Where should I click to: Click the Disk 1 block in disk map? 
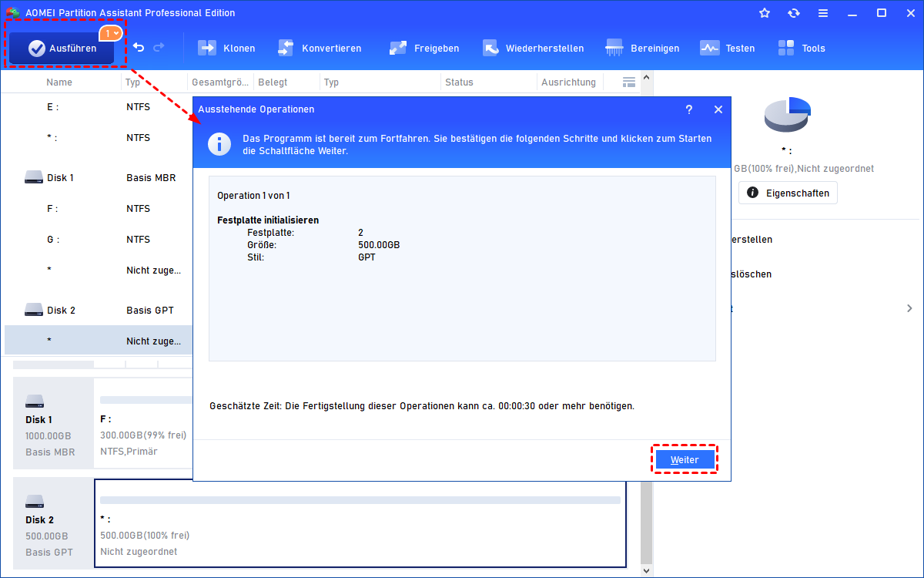click(53, 424)
